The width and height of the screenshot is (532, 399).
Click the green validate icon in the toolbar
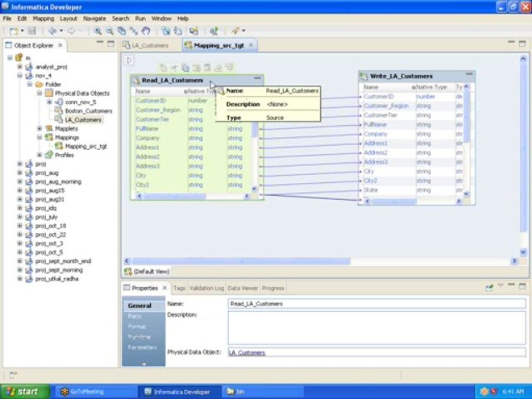[214, 31]
